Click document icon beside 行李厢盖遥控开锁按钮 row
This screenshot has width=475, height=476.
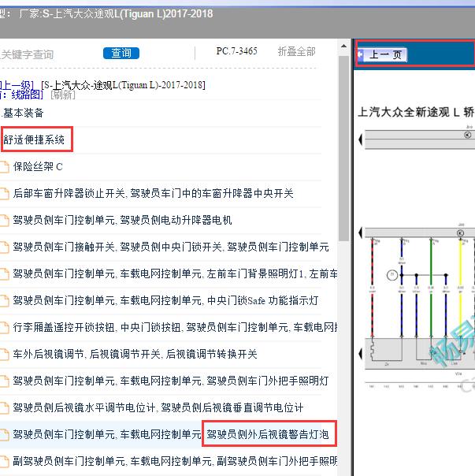click(4, 328)
